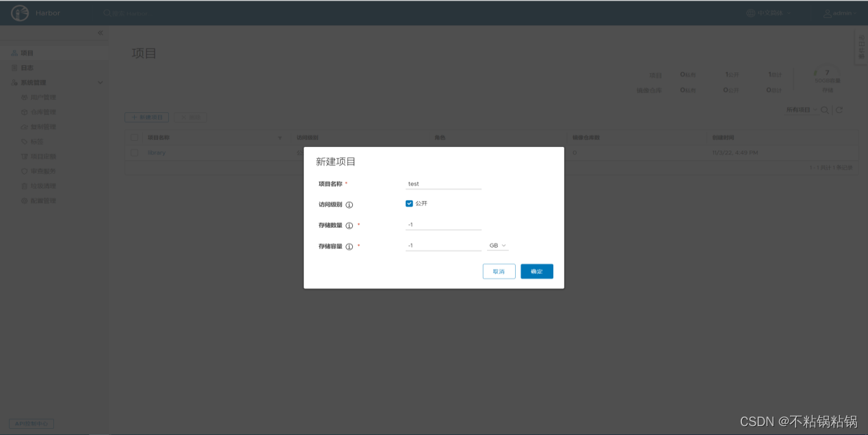This screenshot has width=868, height=435.
Task: Click the globe language icon
Action: tap(750, 13)
